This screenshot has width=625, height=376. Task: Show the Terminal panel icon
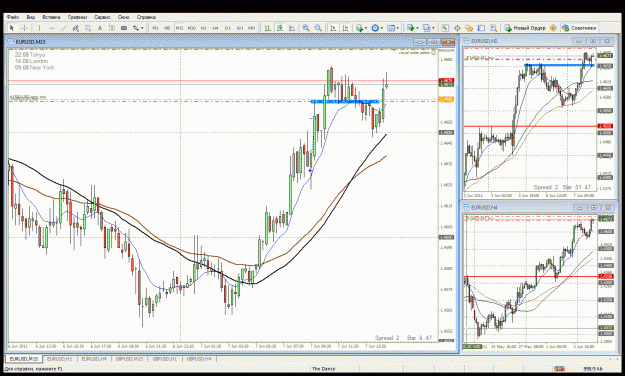tap(481, 28)
